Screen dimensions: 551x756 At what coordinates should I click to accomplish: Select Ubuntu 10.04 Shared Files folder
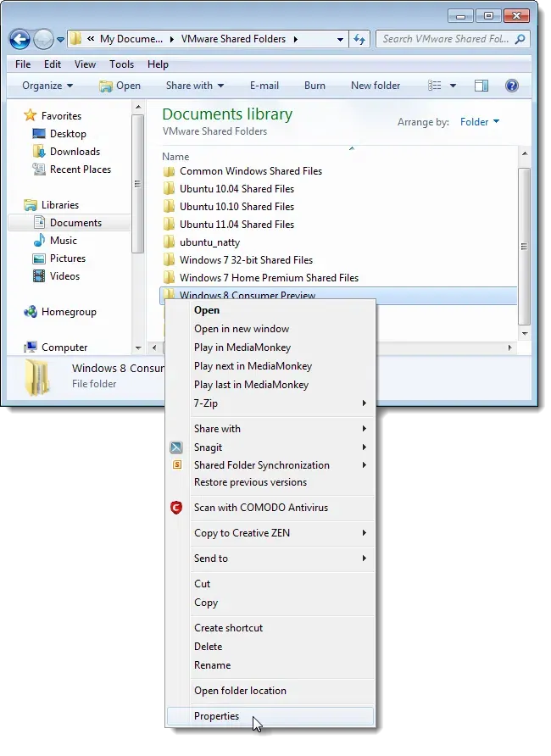tap(237, 189)
